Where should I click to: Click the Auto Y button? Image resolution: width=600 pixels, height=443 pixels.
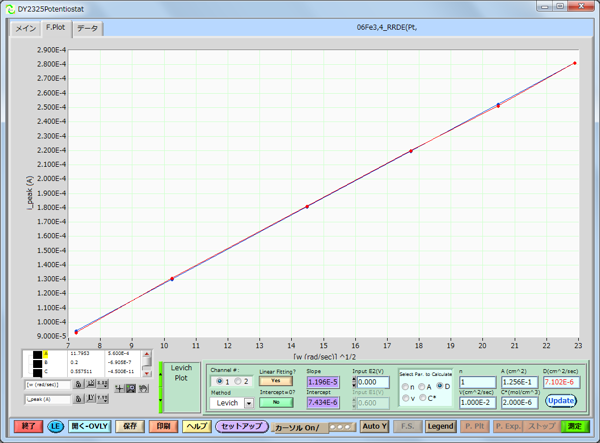coord(375,426)
